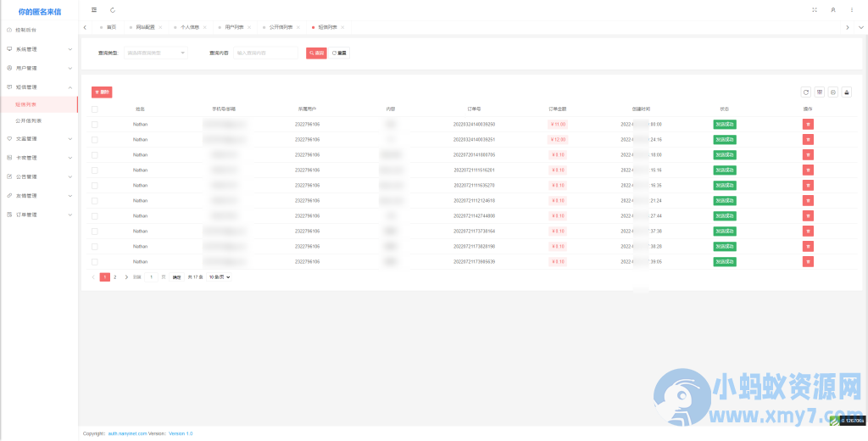Check the checkbox for the first Nathan row
868x441 pixels.
[95, 125]
